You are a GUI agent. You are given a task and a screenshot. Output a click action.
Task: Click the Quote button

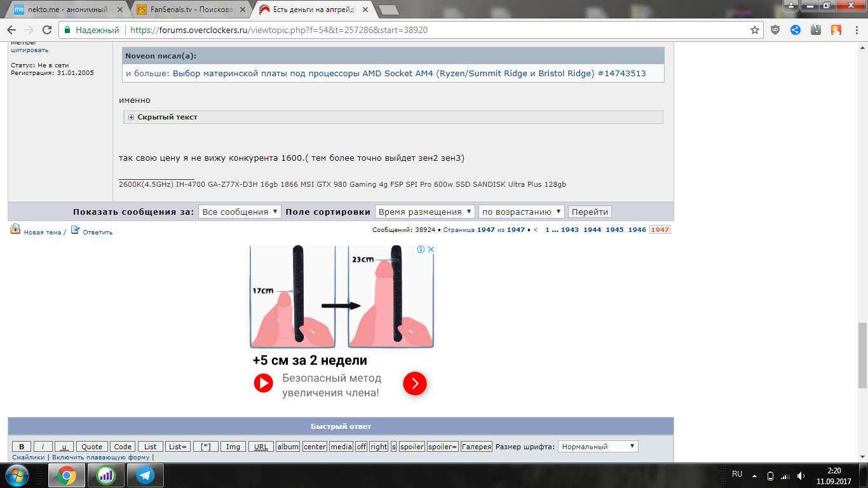(x=92, y=447)
